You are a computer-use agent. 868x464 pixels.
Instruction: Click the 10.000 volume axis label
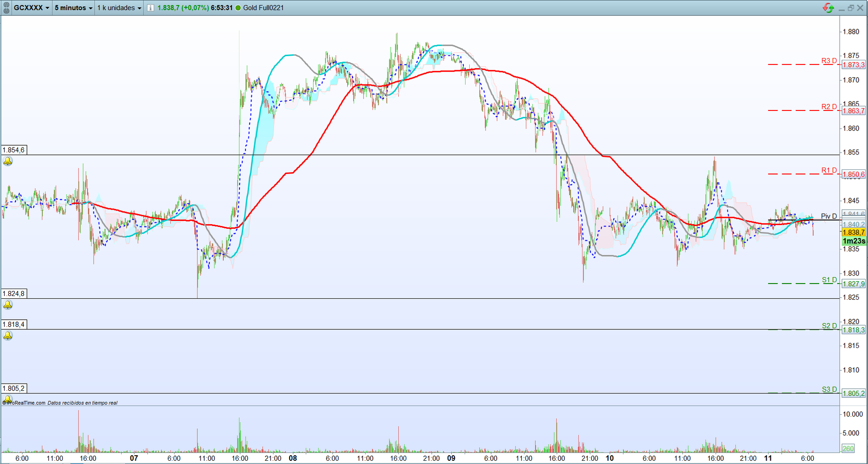853,414
